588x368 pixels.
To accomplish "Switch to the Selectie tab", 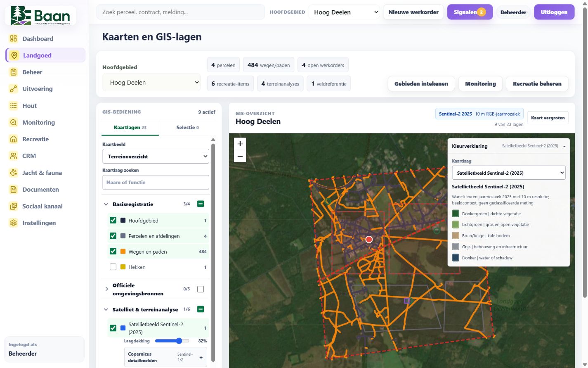I will [187, 128].
